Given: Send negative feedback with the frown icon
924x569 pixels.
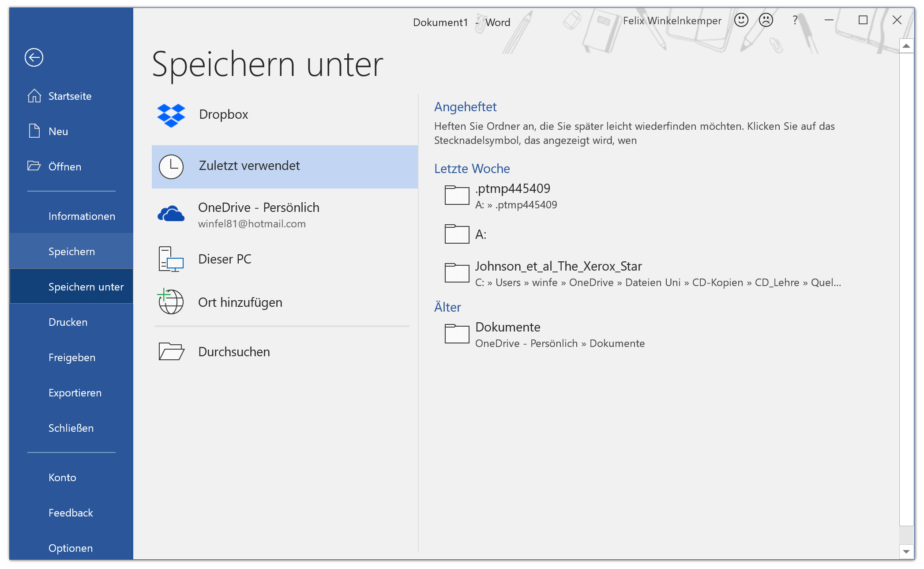Looking at the screenshot, I should (765, 20).
